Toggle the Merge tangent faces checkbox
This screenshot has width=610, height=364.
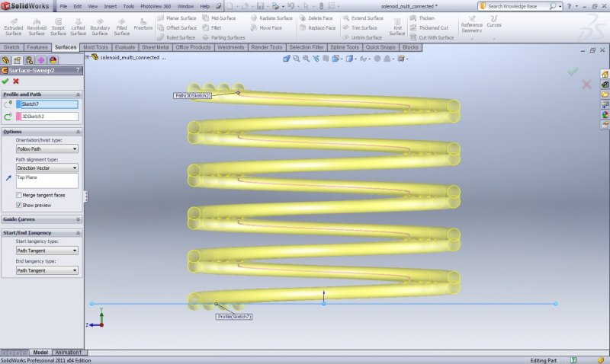18,195
